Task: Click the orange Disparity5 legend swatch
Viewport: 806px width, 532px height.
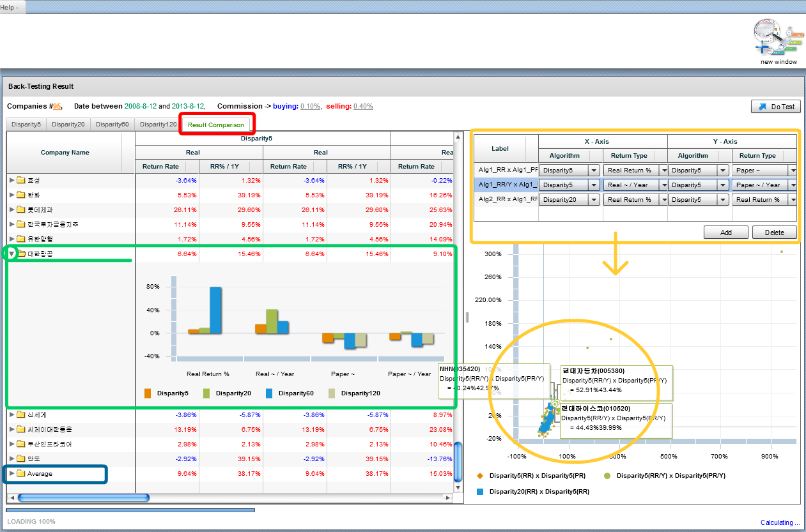Action: (148, 393)
